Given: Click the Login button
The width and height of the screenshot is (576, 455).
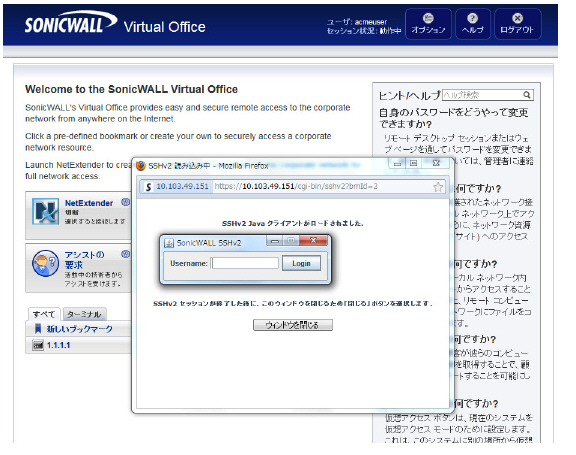Looking at the screenshot, I should pos(301,263).
